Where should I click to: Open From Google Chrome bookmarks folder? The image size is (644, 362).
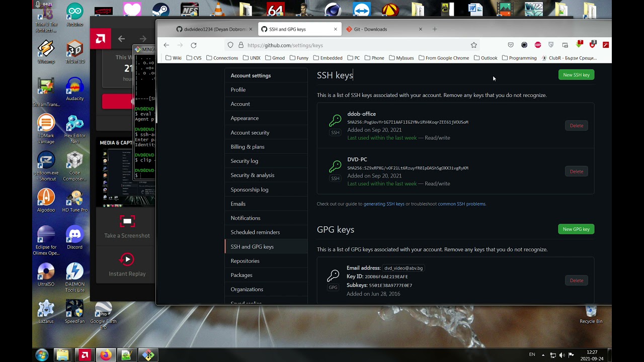pos(444,58)
